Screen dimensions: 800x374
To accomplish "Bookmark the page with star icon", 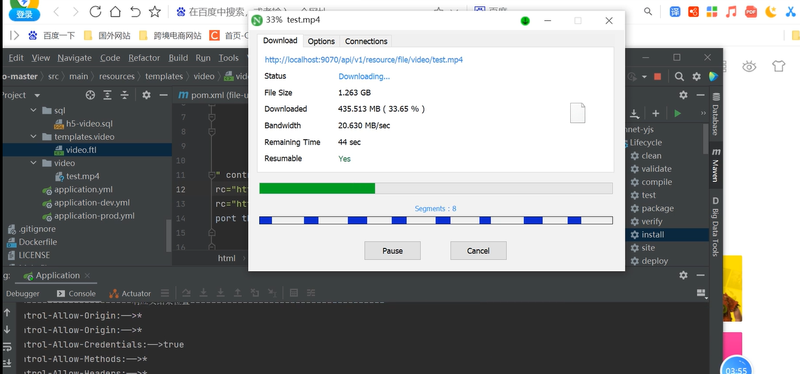I will [155, 11].
